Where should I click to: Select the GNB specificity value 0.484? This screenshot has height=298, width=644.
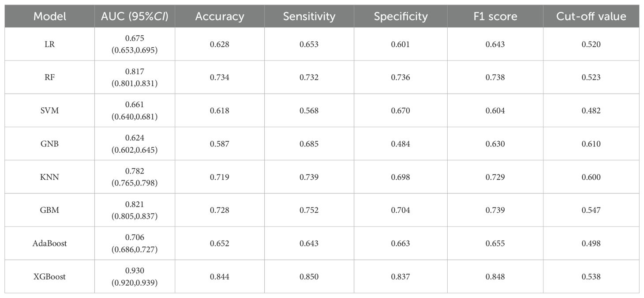pyautogui.click(x=401, y=144)
